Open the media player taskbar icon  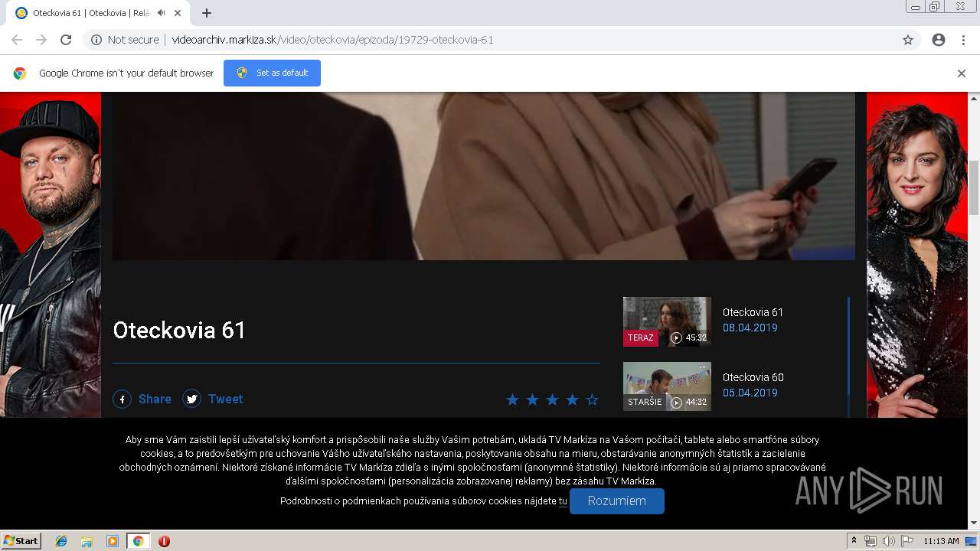113,541
